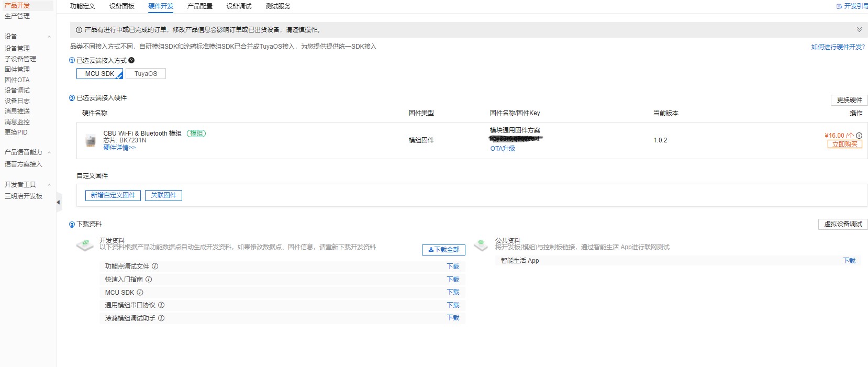Viewport: 868px width, 367px height.
Task: Click 下载全部 button
Action: (443, 250)
